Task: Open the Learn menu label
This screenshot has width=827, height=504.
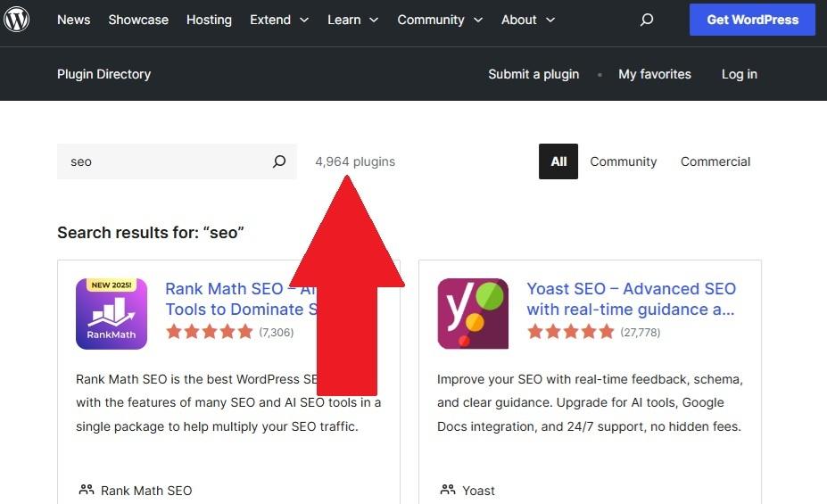Action: pyautogui.click(x=343, y=20)
